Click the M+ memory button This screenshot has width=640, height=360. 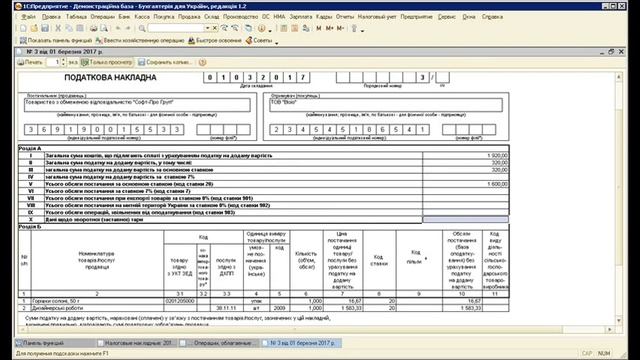coord(329,28)
